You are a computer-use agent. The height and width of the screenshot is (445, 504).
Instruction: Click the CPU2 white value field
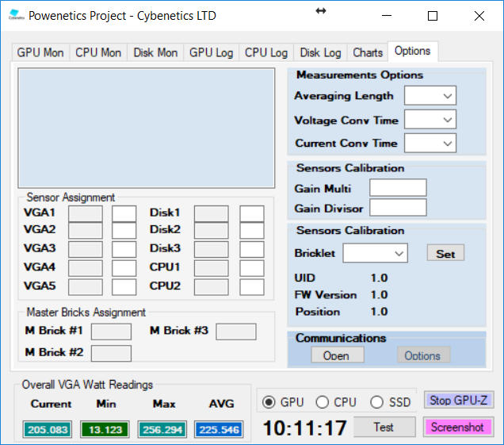pos(252,287)
